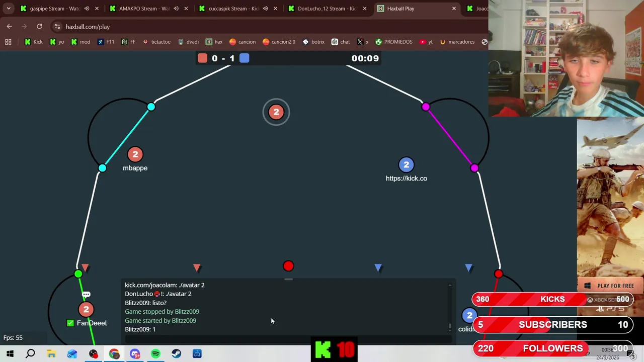
Task: Open Spotify from the taskbar
Action: pos(155,354)
